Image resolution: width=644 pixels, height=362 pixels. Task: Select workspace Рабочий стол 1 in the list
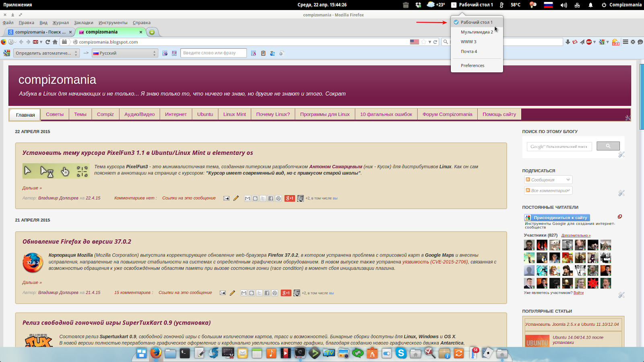coord(477,22)
